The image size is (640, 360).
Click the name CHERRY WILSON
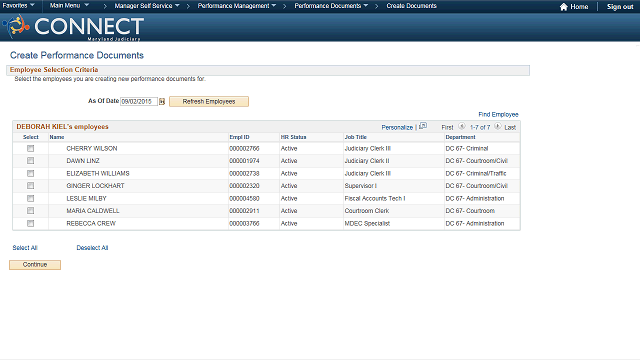(x=92, y=149)
